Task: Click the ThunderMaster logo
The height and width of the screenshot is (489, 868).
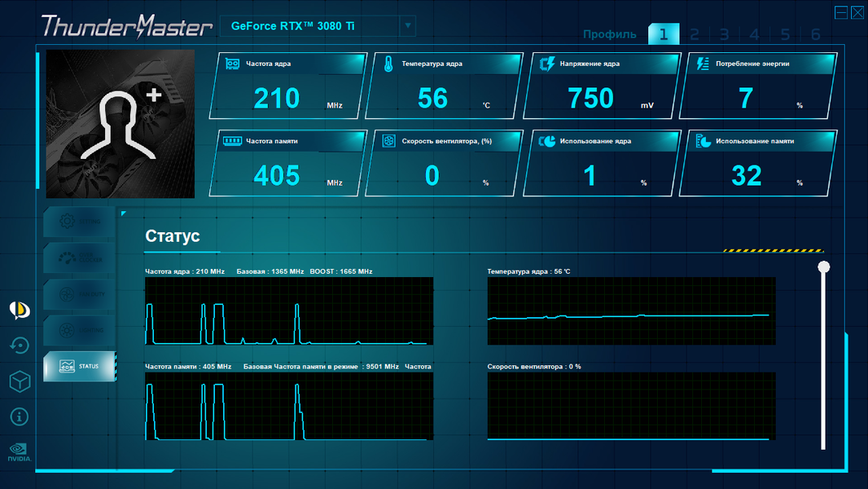Action: [127, 27]
